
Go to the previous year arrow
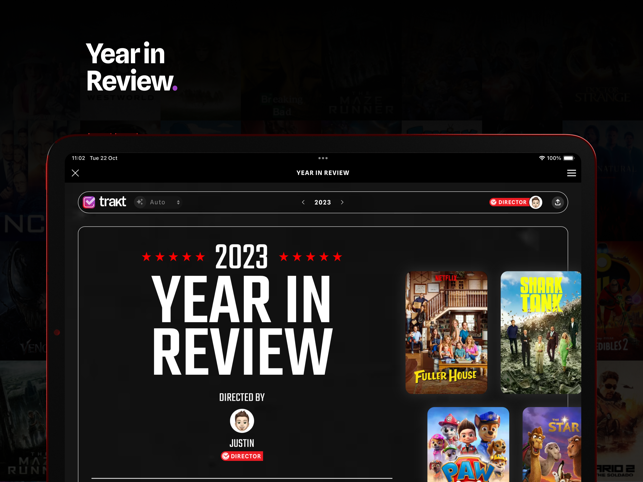[303, 202]
